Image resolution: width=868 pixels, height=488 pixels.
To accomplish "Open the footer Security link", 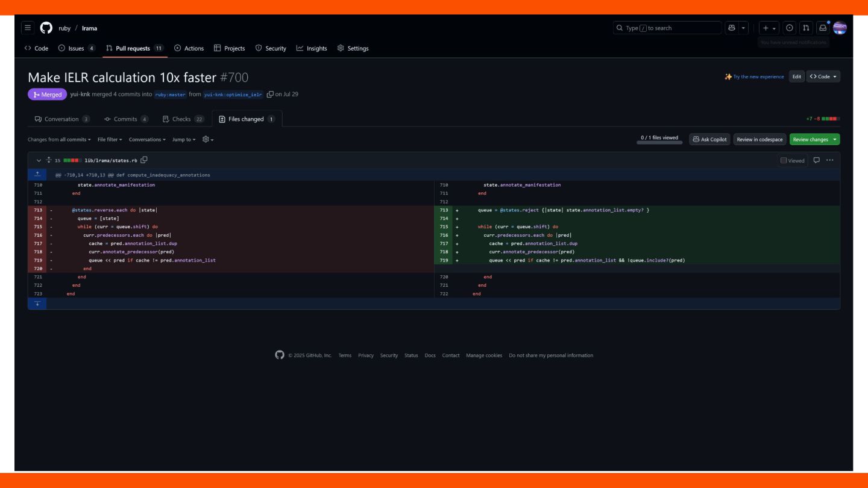I will pyautogui.click(x=389, y=355).
